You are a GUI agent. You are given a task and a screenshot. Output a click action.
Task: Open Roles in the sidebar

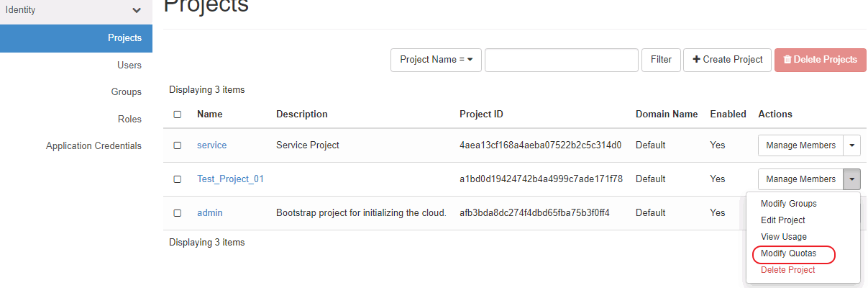129,119
